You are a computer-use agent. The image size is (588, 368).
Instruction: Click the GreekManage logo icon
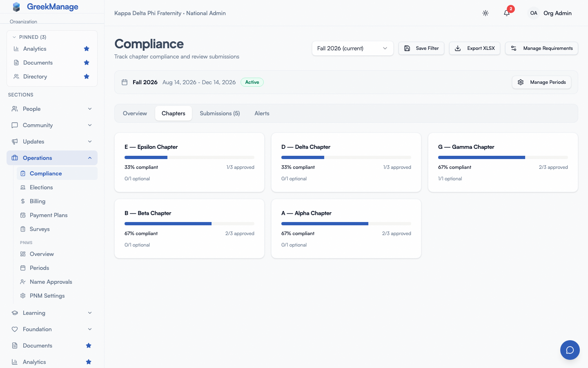pyautogui.click(x=16, y=7)
